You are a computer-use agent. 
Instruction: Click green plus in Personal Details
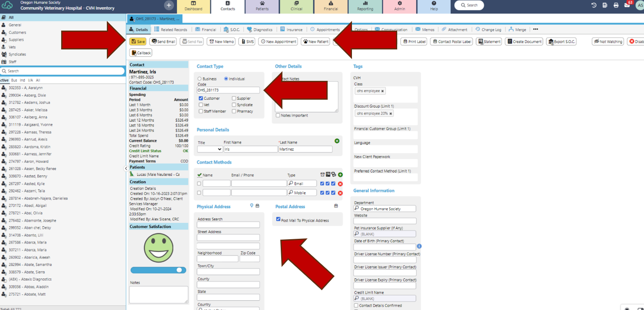point(337,141)
